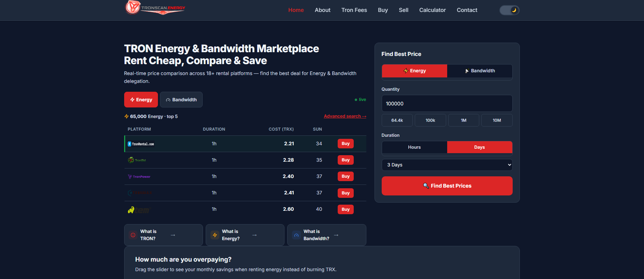This screenshot has height=279, width=644.
Task: Choose the 10M quantity preset
Action: [x=497, y=120]
